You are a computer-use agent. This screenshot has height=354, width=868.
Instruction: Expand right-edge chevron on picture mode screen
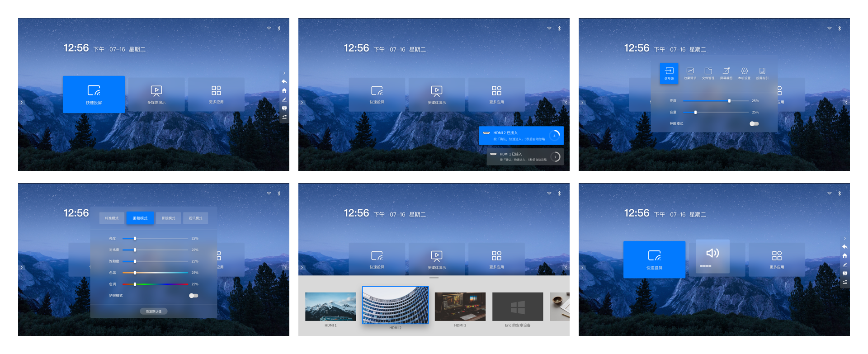(285, 268)
